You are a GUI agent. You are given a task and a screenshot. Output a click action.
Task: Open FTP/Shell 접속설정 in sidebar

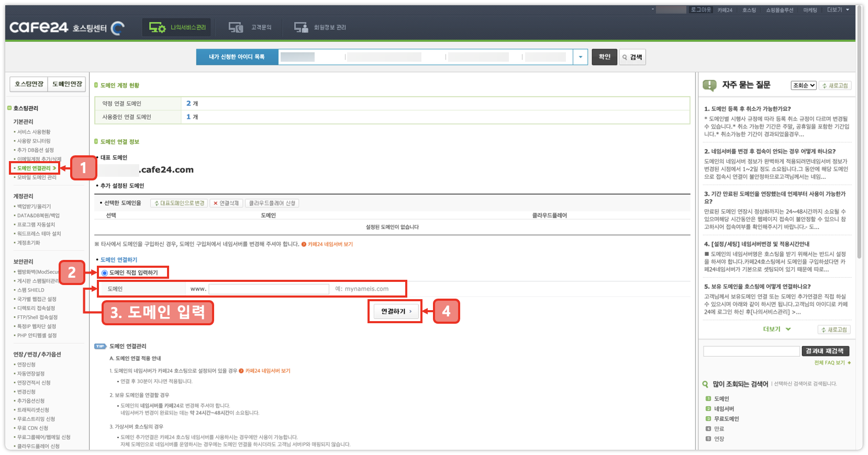[37, 317]
